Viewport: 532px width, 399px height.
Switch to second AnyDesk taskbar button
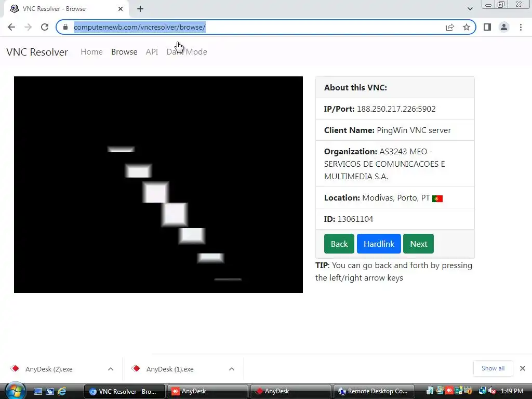coord(290,391)
